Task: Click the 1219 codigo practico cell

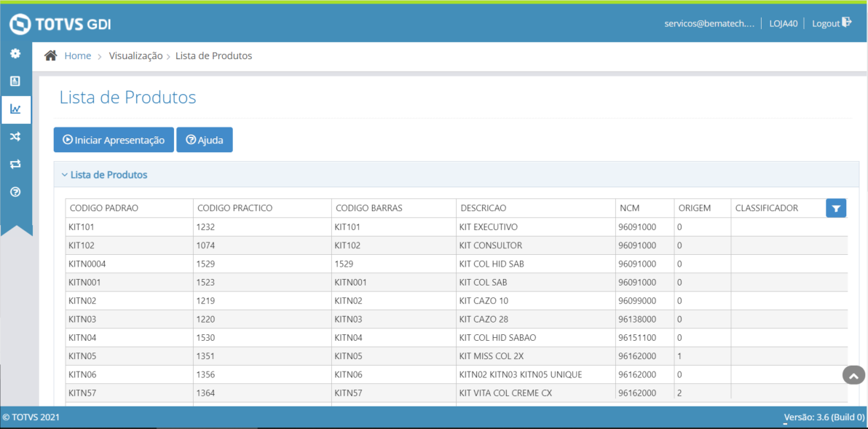Action: tap(262, 301)
